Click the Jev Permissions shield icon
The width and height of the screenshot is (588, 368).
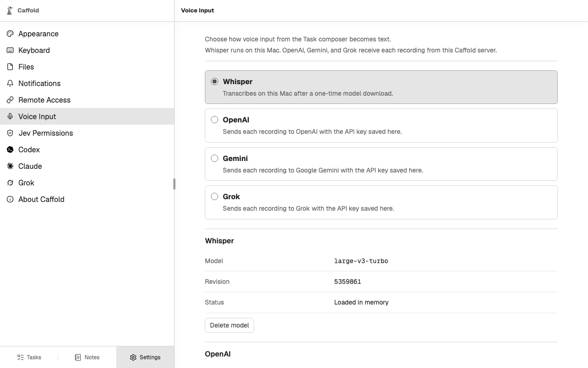point(10,133)
